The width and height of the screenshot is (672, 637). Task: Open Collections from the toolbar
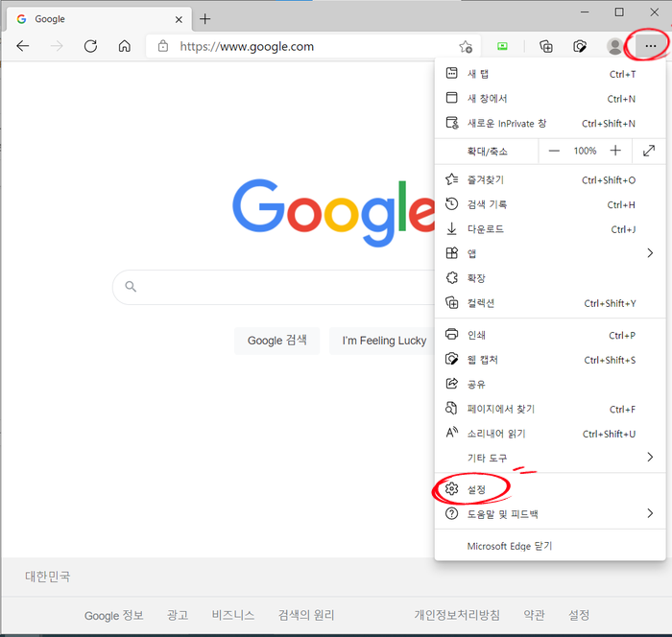pos(545,46)
